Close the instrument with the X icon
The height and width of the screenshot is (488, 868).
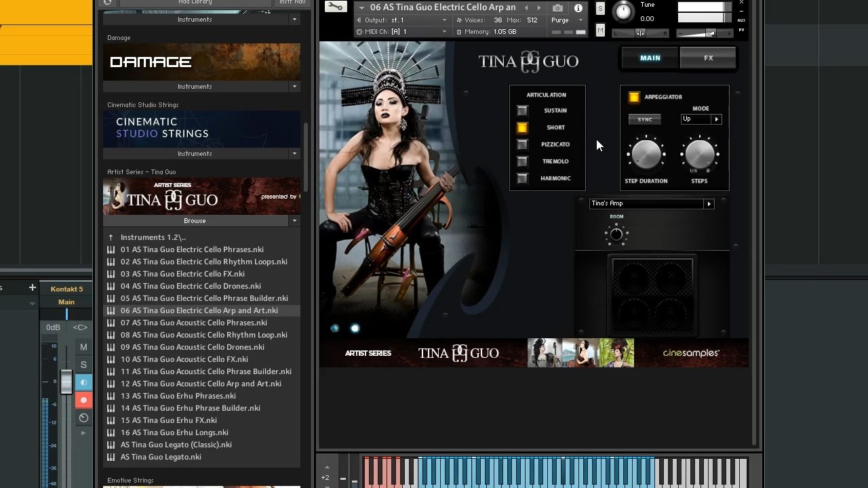(741, 3)
